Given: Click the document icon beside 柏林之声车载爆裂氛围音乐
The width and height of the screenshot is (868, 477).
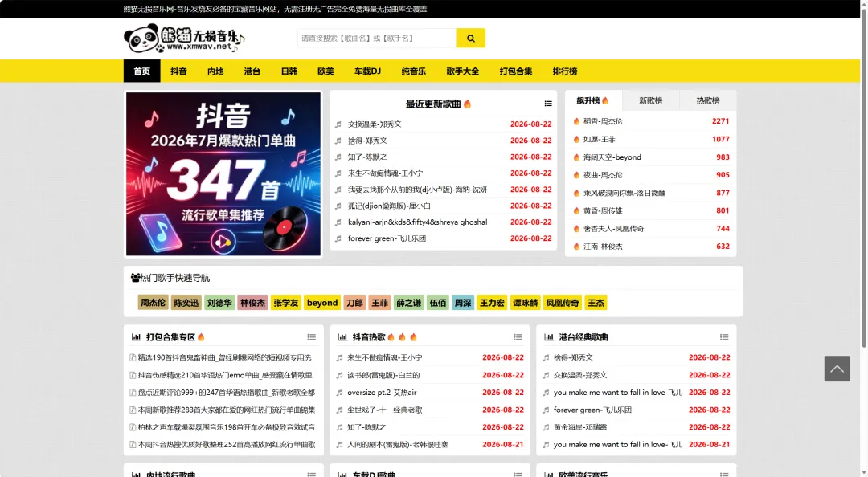Looking at the screenshot, I should [133, 427].
